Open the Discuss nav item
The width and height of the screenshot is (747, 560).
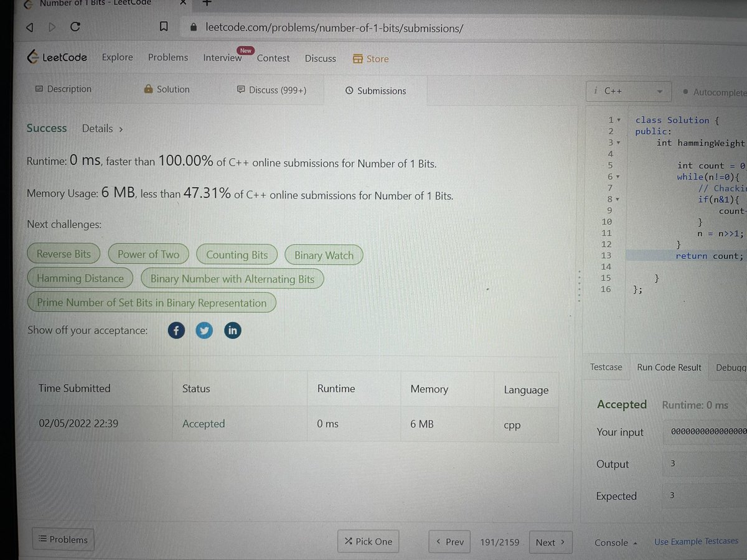click(320, 58)
